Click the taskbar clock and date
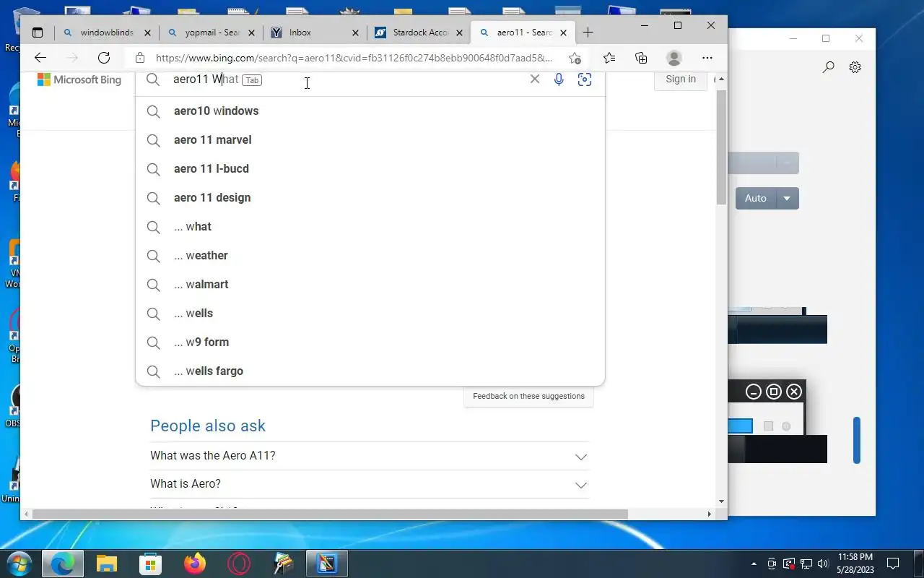 point(855,564)
